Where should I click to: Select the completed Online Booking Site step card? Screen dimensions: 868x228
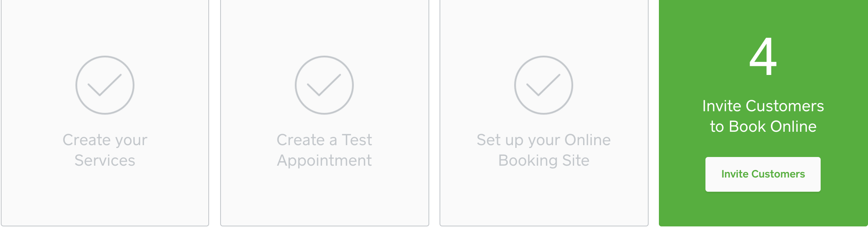point(544,197)
